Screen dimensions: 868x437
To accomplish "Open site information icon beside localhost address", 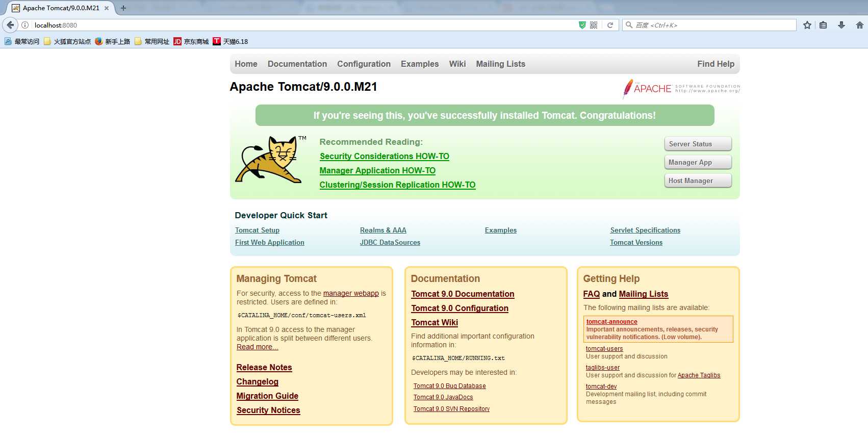I will coord(25,25).
